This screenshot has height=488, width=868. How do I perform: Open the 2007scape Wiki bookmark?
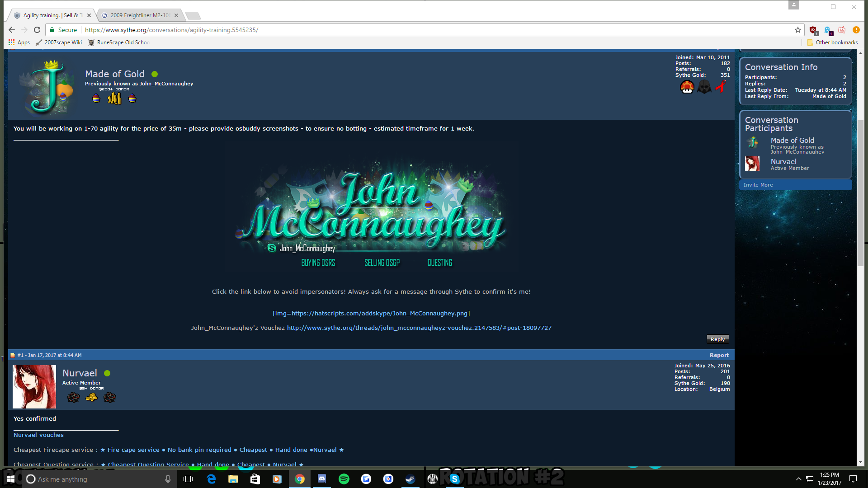59,42
